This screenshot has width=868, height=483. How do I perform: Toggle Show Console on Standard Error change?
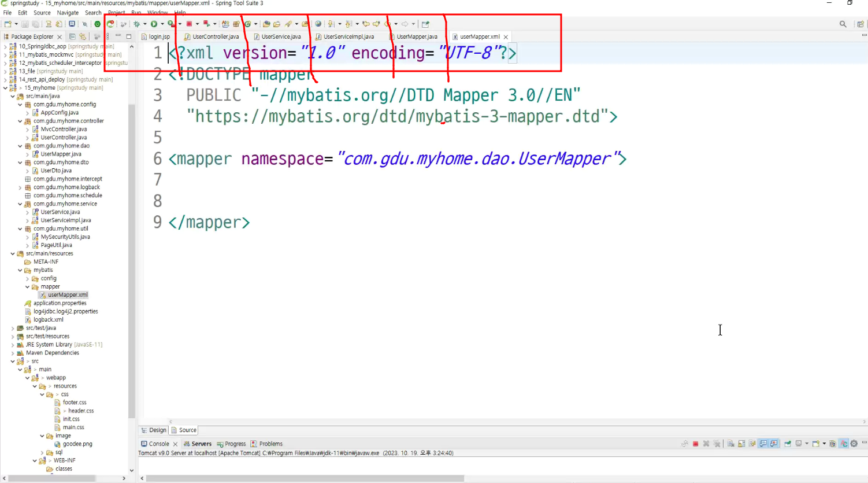[774, 444]
